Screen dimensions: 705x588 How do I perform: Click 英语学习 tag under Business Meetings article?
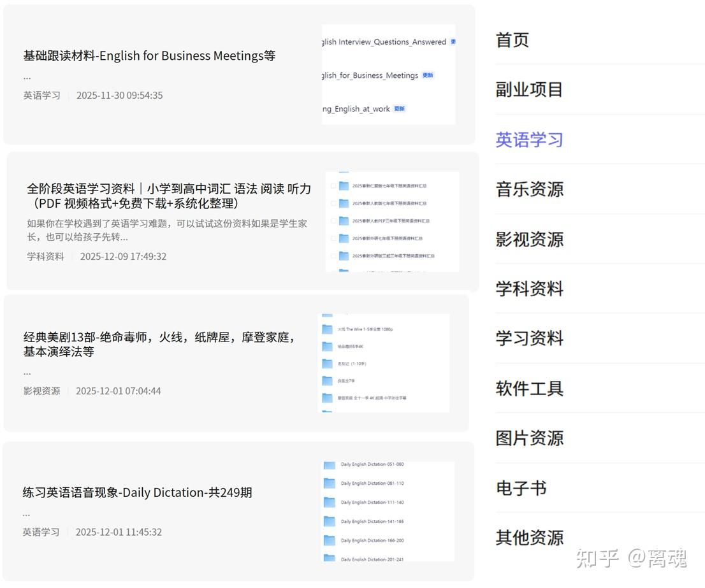(42, 95)
